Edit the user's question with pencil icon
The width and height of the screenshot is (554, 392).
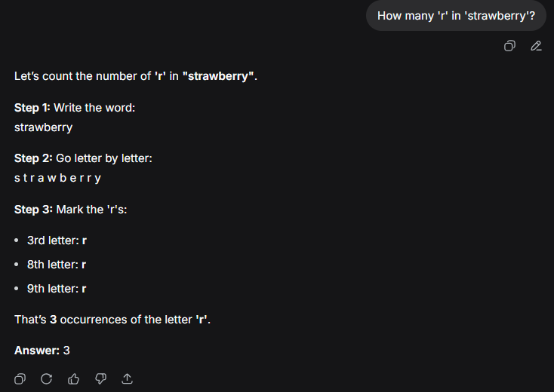point(536,46)
